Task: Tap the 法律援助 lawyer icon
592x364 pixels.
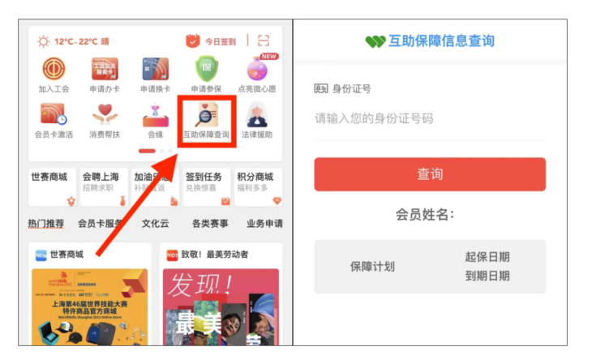Action: [257, 115]
